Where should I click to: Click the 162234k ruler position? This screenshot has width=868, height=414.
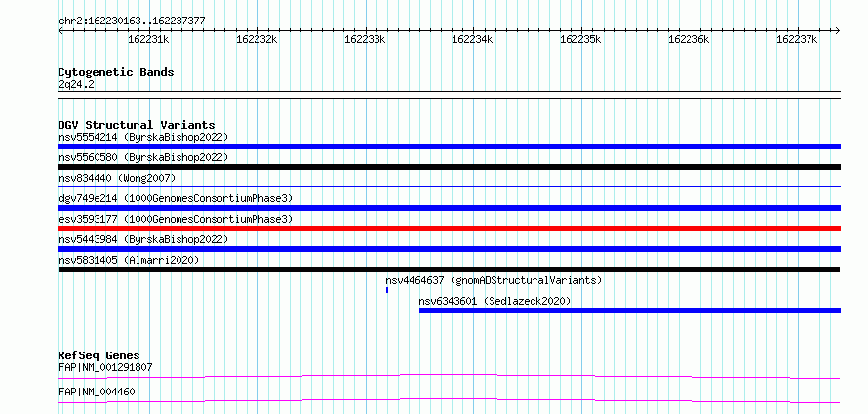coord(472,39)
